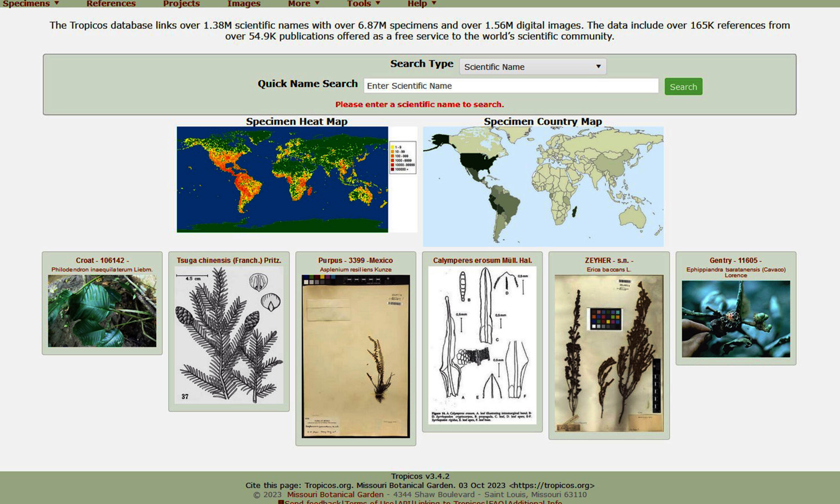Open the Images page
This screenshot has height=504, width=840.
tap(244, 3)
